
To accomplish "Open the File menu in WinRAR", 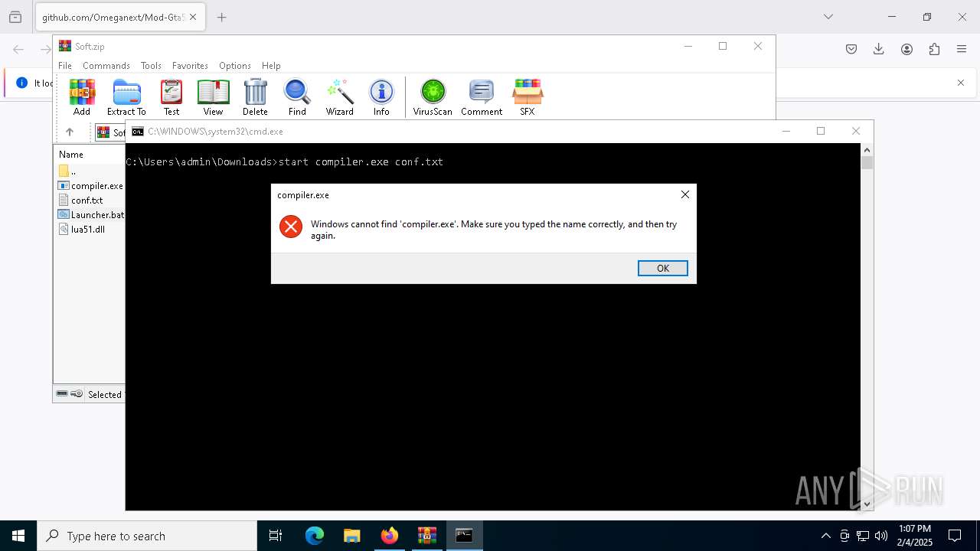I will [x=65, y=66].
